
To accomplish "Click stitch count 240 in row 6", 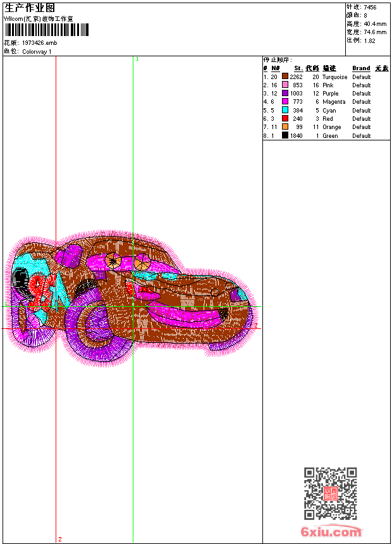I will point(298,119).
